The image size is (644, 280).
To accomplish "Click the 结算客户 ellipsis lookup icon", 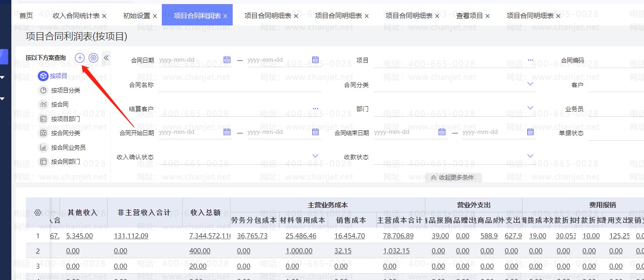I will click(x=315, y=108).
